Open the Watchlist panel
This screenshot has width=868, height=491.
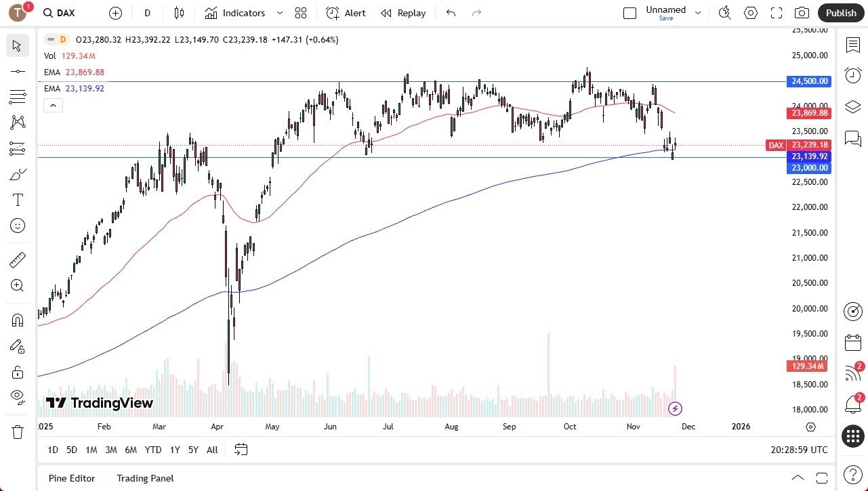(852, 44)
